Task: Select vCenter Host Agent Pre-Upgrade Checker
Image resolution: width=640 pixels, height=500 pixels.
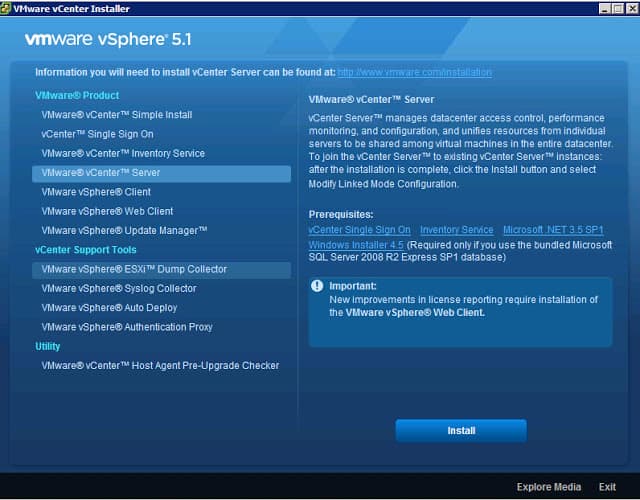Action: (160, 365)
